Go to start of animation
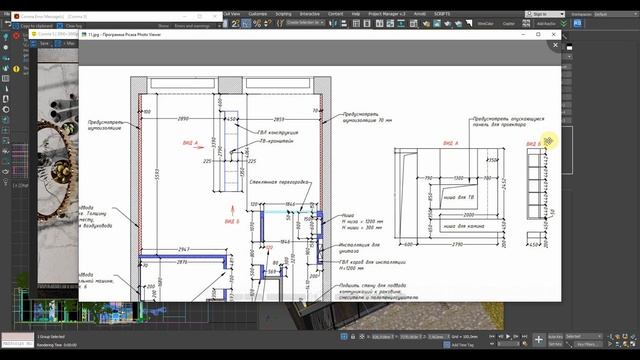640x360 pixels. pyautogui.click(x=492, y=337)
